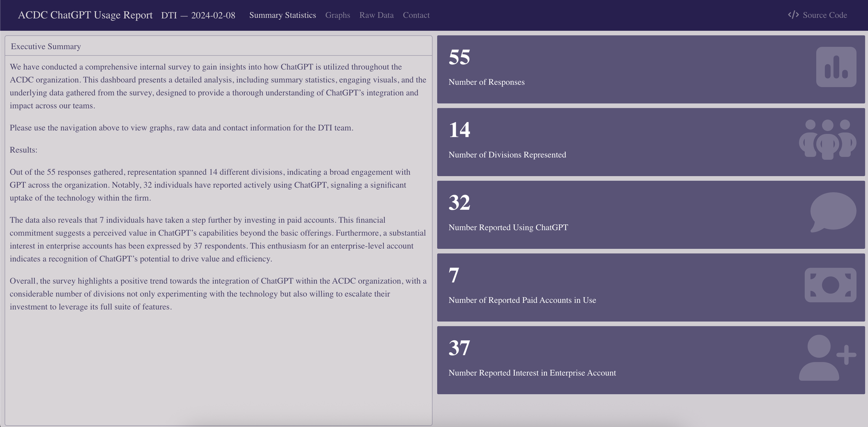Click the paragraph starting 'We have conducted'
This screenshot has width=868, height=427.
click(x=218, y=86)
